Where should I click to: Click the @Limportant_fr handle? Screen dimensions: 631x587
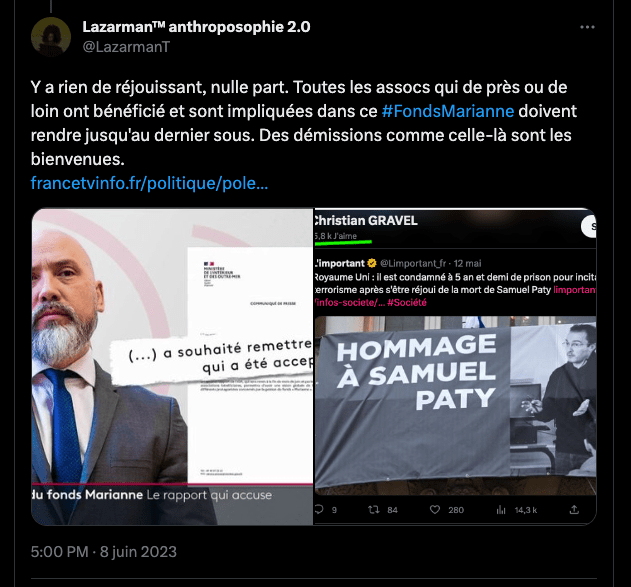(413, 264)
